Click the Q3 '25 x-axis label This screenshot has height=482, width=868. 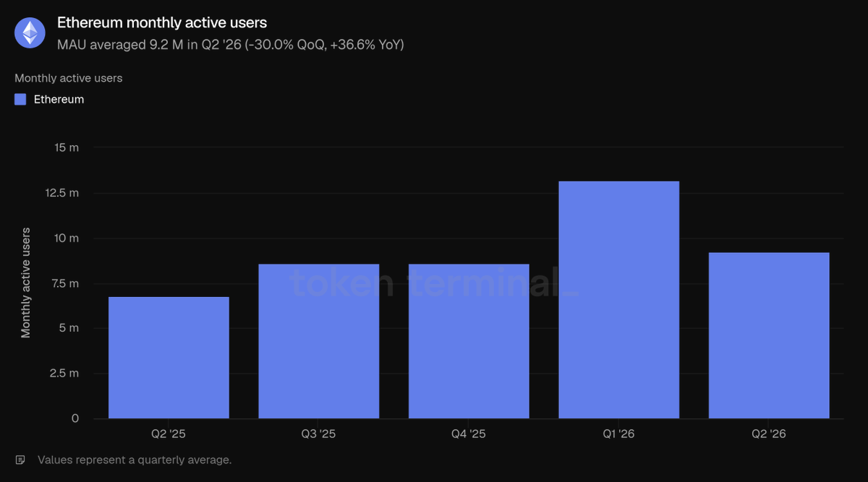point(319,434)
